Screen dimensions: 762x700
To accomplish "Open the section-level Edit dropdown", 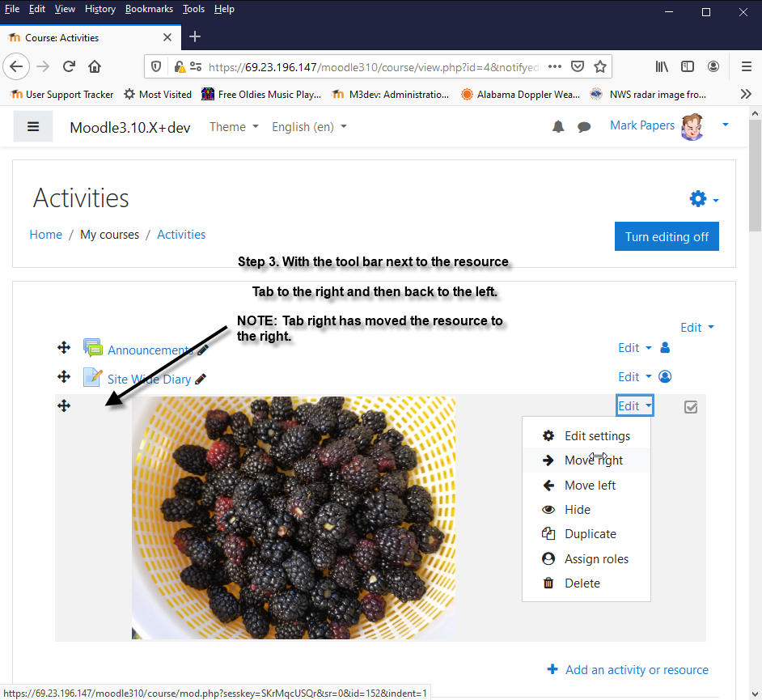I will pyautogui.click(x=697, y=328).
